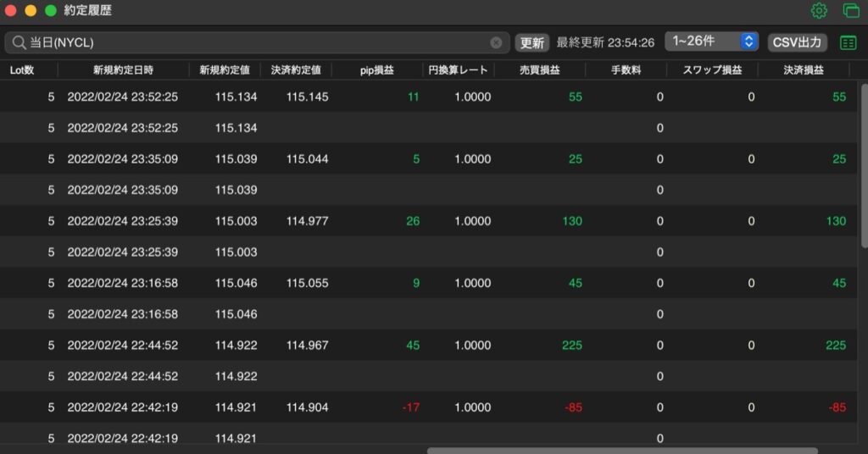The image size is (868, 454).
Task: Sort by the 売買損益 column header
Action: tap(539, 70)
